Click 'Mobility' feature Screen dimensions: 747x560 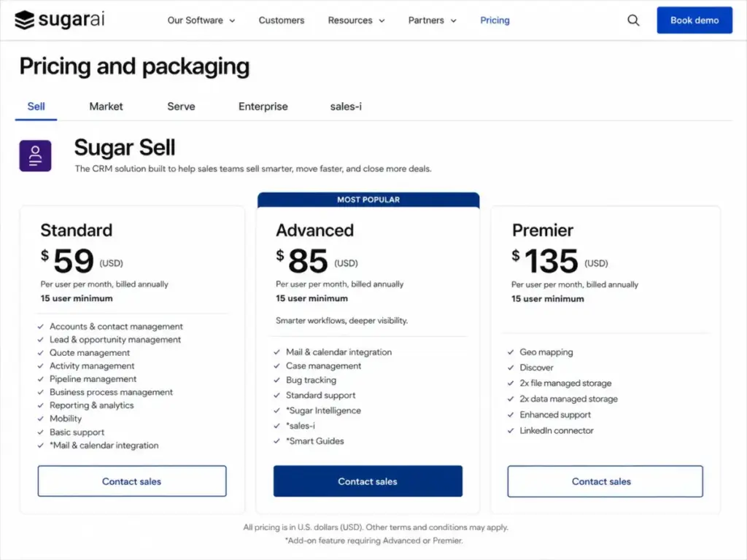65,419
